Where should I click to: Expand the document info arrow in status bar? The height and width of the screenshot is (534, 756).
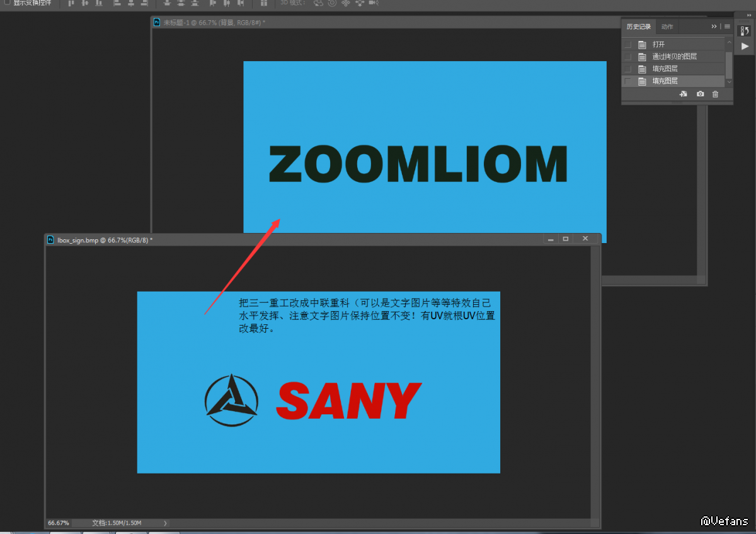(x=165, y=523)
